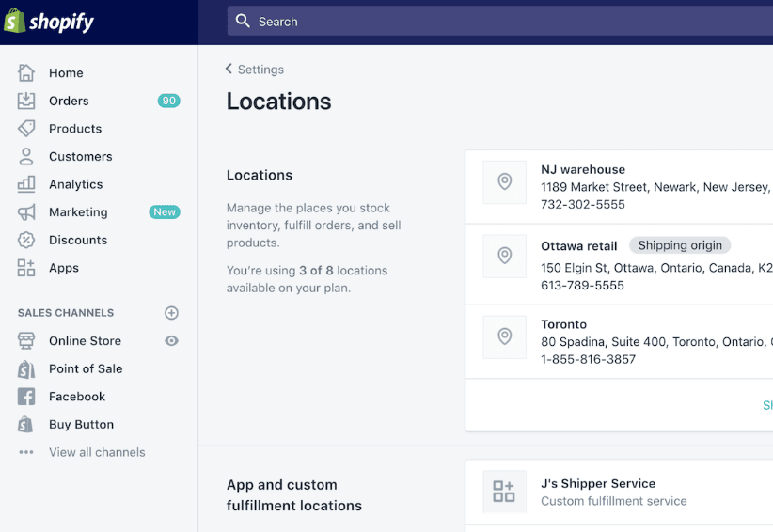Click the Orders inbox icon

tap(26, 101)
